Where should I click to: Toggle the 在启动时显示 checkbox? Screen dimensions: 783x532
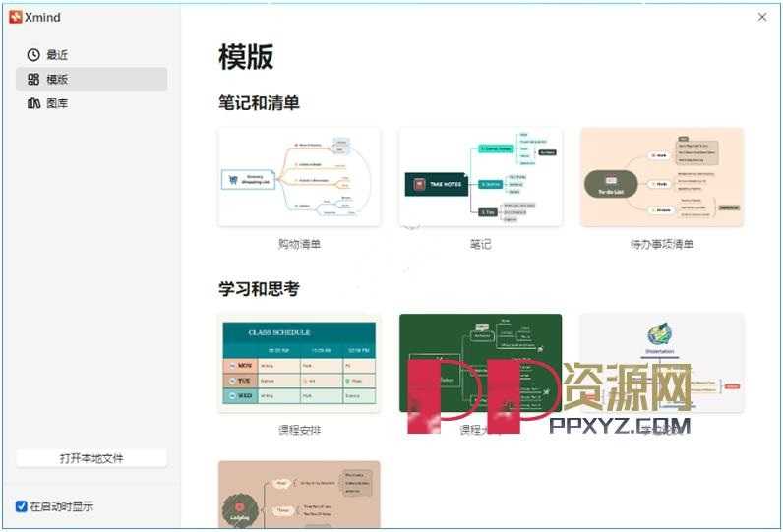tap(21, 506)
